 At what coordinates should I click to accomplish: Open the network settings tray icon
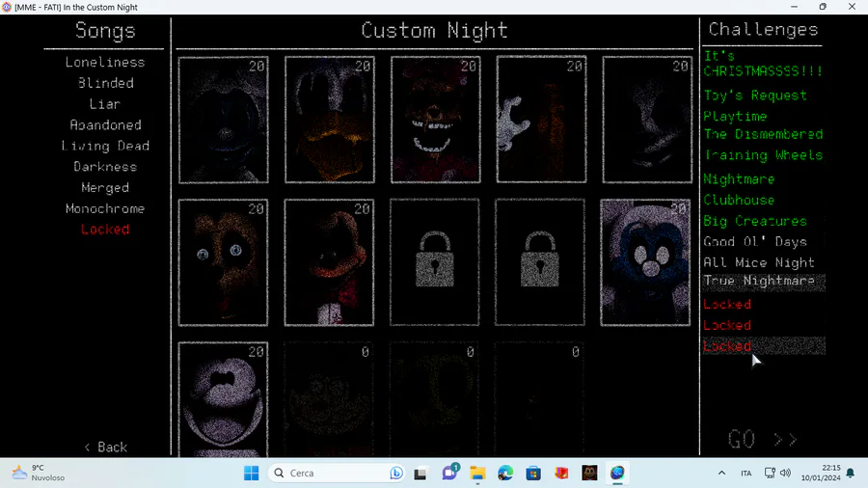point(770,474)
